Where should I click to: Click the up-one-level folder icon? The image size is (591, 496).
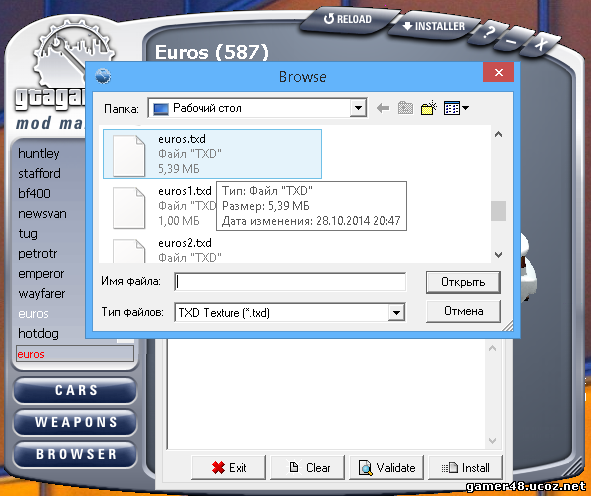[x=405, y=108]
